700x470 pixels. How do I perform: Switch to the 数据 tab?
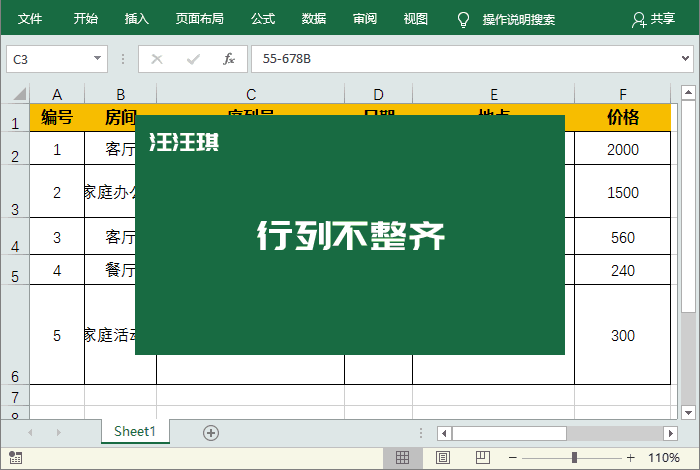pos(314,19)
